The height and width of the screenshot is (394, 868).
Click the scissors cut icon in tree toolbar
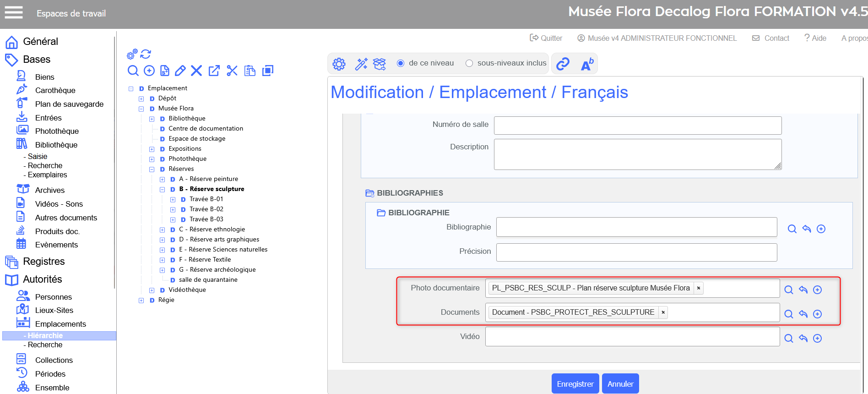(232, 71)
